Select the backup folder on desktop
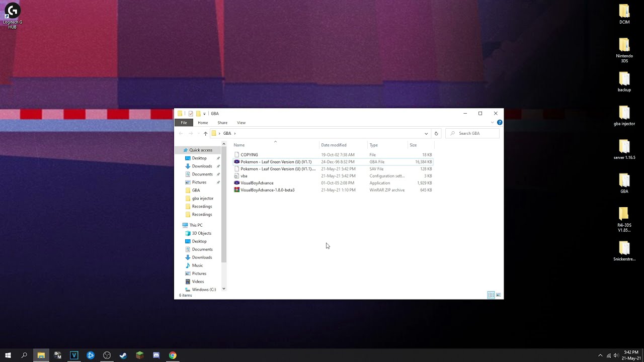644x362 pixels. point(624,82)
